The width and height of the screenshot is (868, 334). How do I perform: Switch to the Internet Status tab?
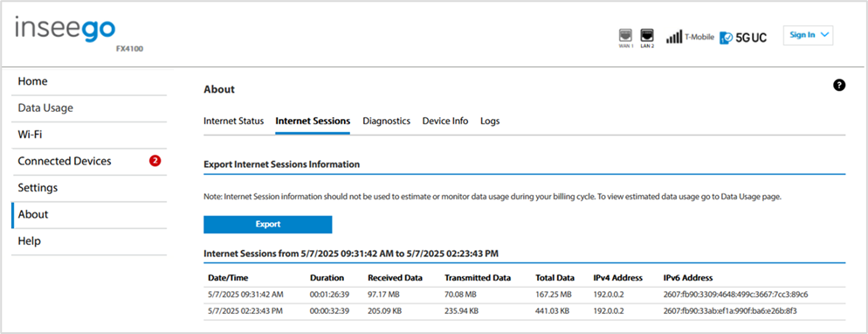(x=234, y=121)
